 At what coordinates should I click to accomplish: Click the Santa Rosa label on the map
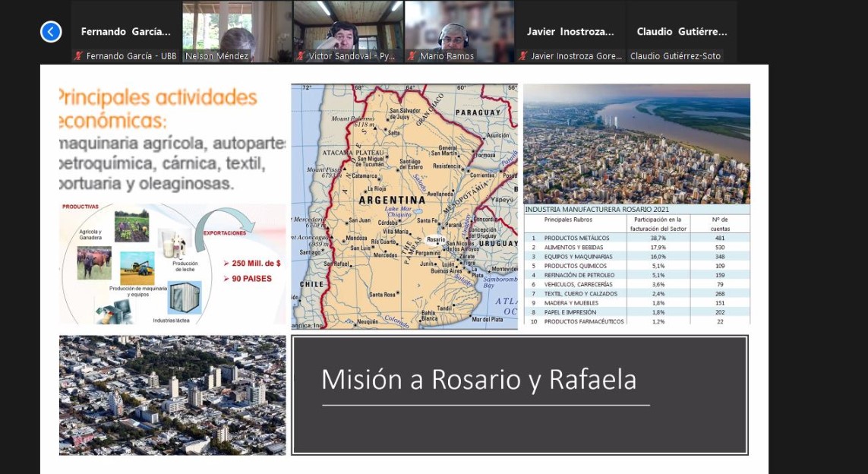[381, 294]
